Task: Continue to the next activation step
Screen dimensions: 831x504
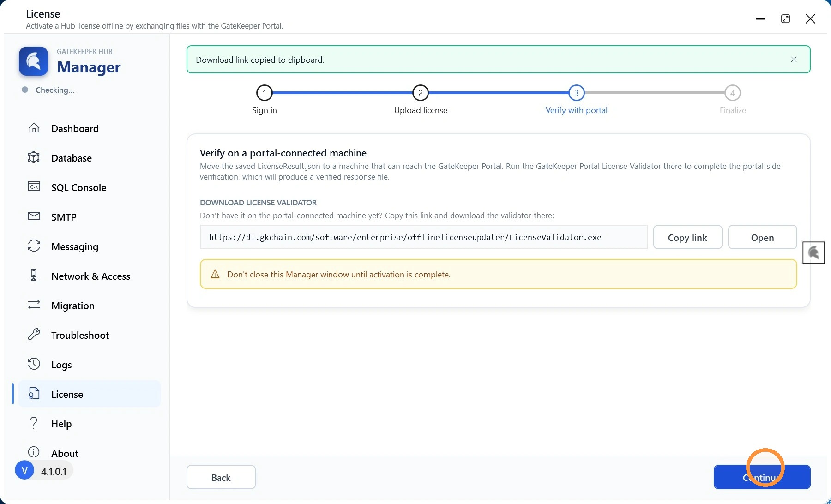Action: pyautogui.click(x=762, y=477)
